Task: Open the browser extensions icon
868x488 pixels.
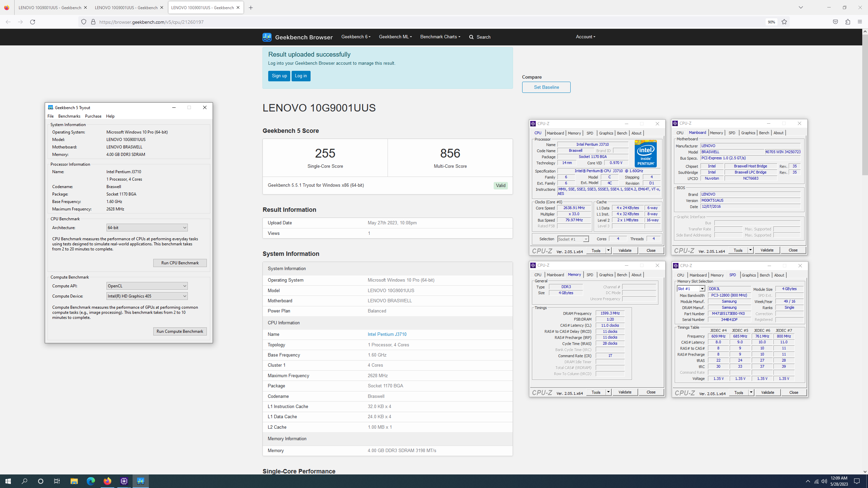Action: coord(848,22)
